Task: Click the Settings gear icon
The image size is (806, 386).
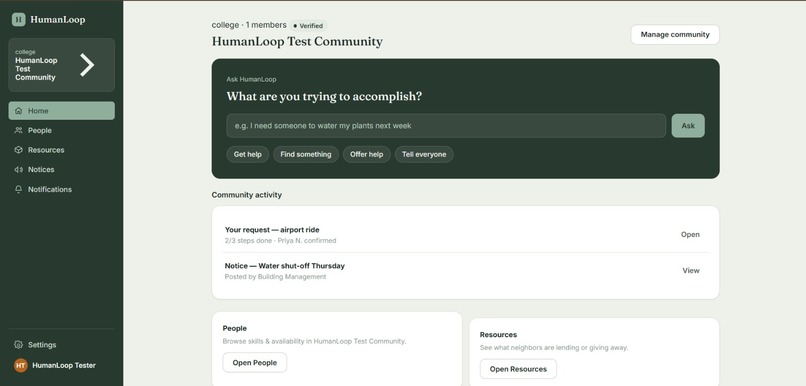Action: coord(19,344)
